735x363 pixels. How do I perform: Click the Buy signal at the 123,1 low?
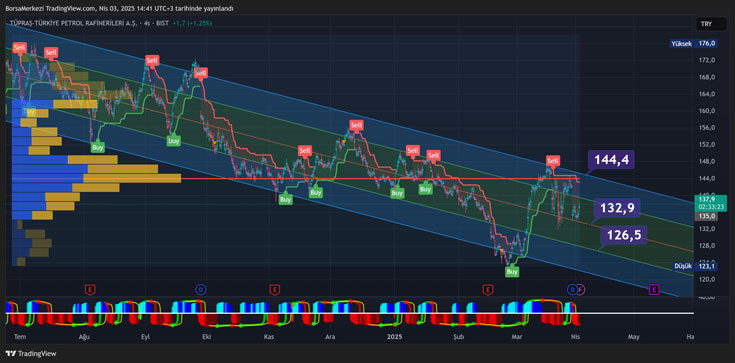point(512,272)
